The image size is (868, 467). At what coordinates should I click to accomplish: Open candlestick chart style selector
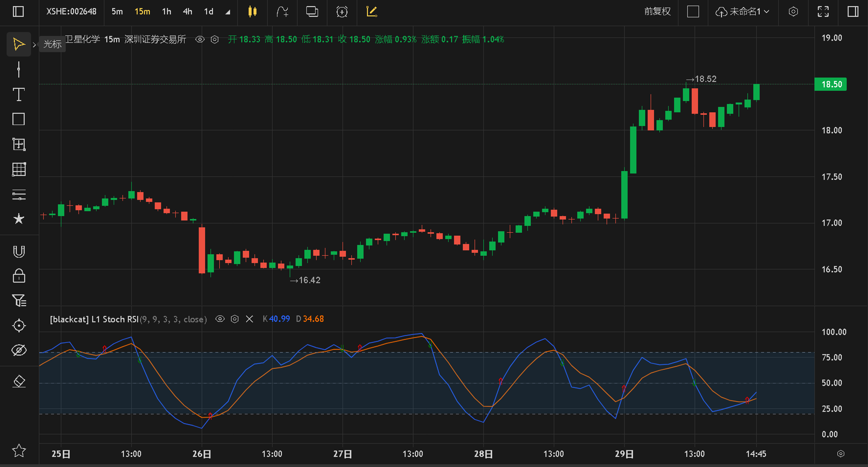tap(252, 12)
